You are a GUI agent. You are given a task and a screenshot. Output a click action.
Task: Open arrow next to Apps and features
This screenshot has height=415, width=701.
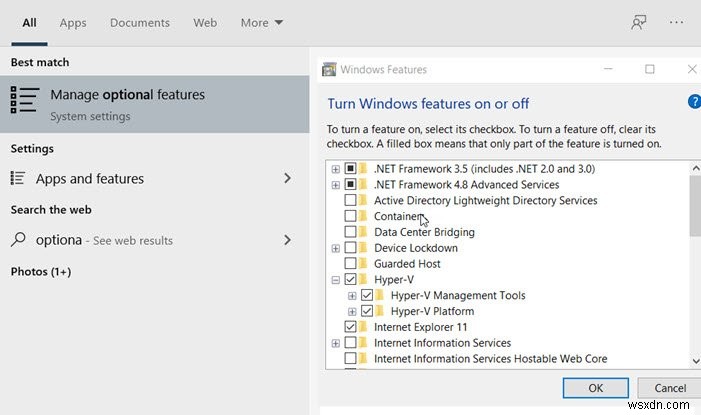click(288, 178)
